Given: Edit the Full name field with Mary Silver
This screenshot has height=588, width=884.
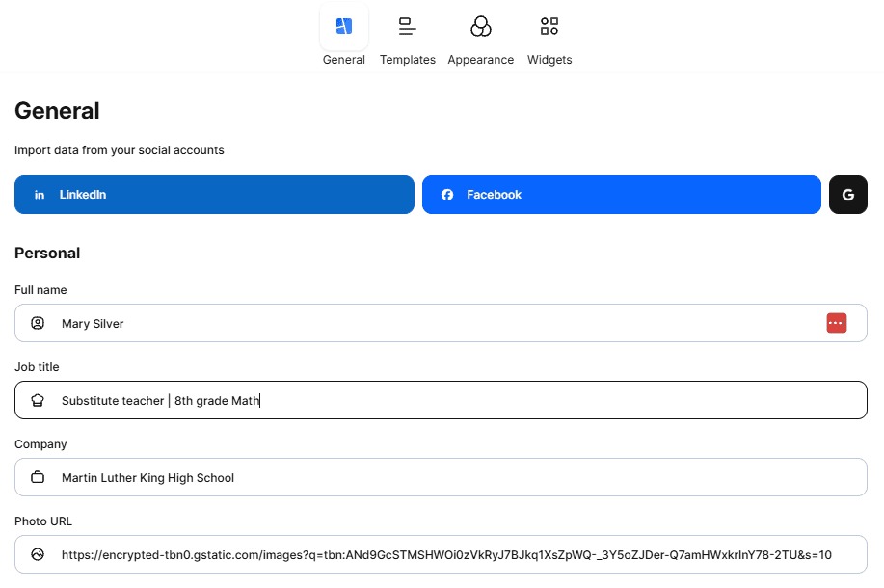Looking at the screenshot, I should click(x=441, y=323).
